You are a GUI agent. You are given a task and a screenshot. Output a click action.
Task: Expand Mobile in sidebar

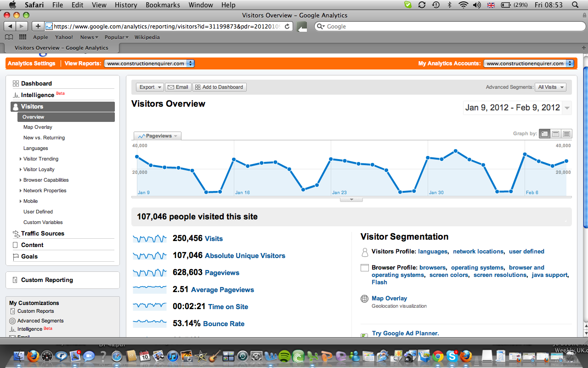pos(21,201)
